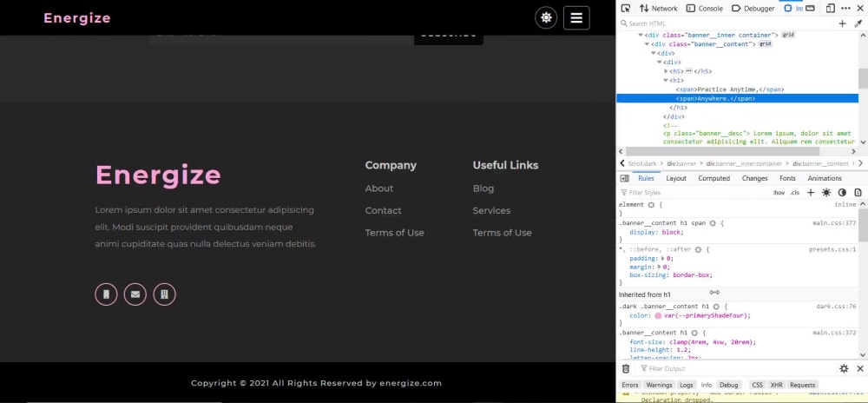Toggle the Warnings console filter
This screenshot has height=403, width=868.
659,385
